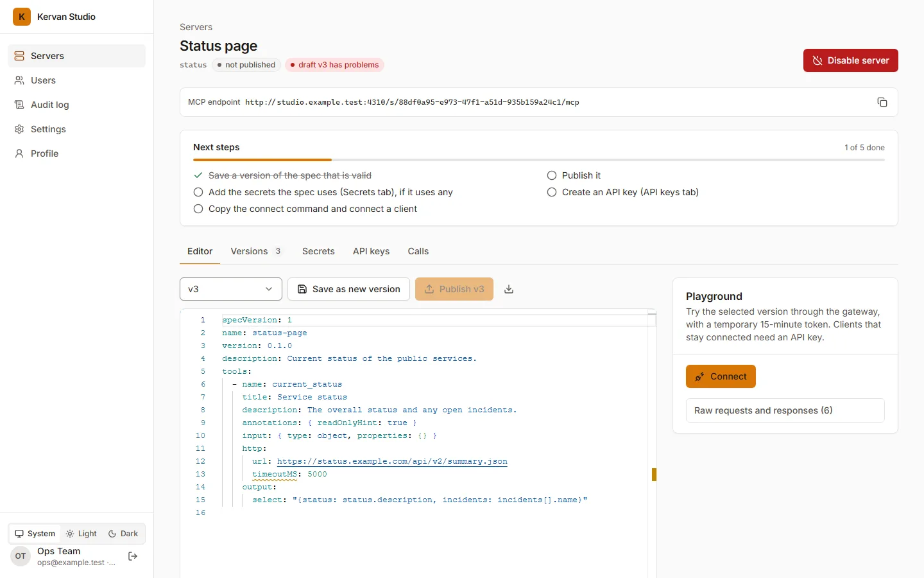Click the 'Add the secrets' step circle
This screenshot has height=578, width=924.
coord(198,192)
